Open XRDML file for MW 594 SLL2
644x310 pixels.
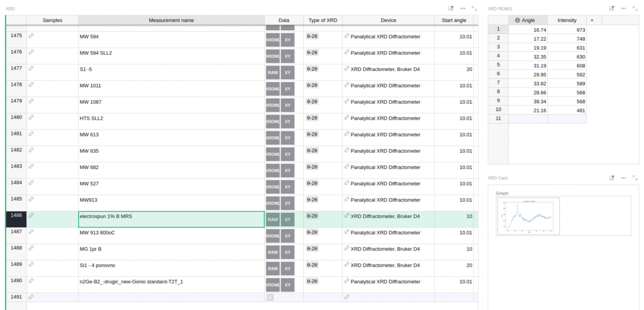coord(273,56)
